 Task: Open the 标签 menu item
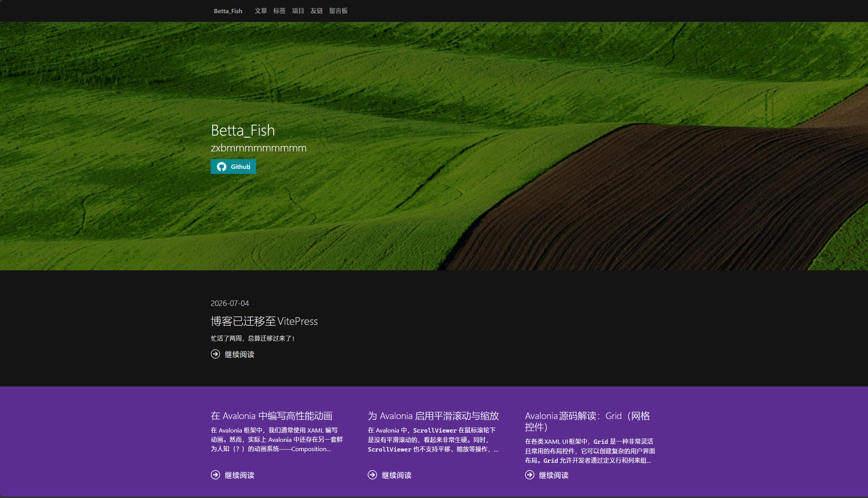tap(279, 11)
